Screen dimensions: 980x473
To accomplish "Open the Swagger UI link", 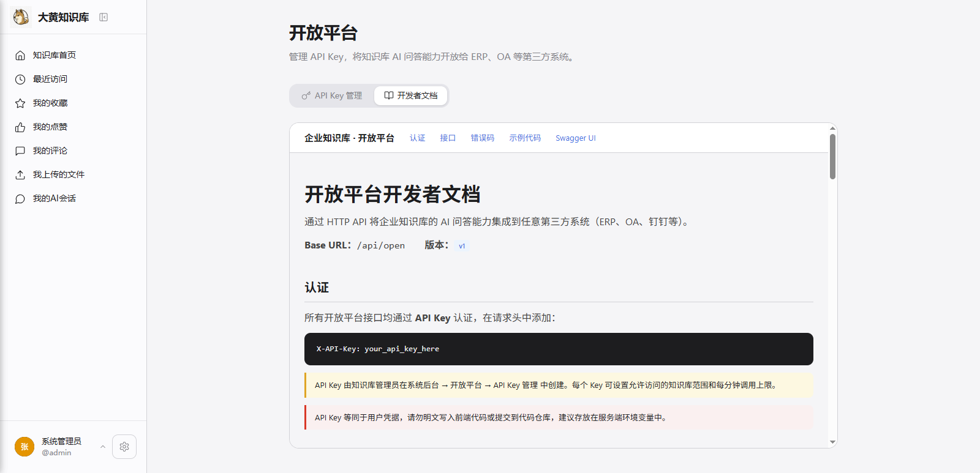I will [576, 138].
